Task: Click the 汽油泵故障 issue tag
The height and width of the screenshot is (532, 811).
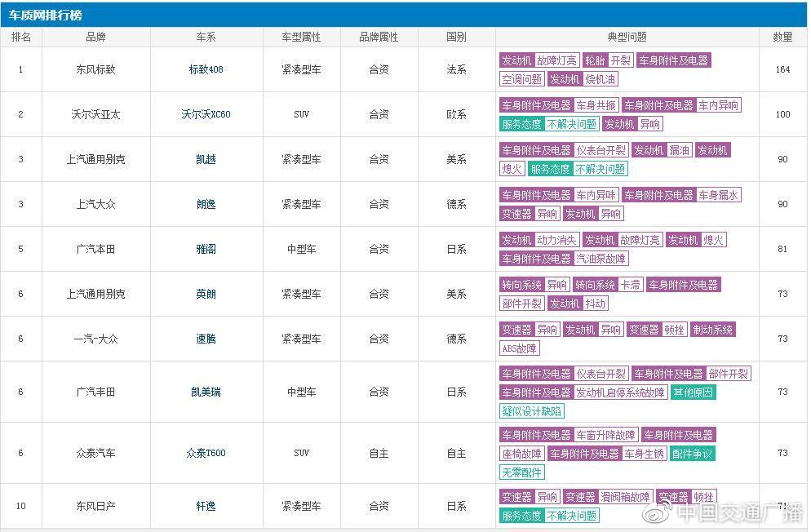Action: [x=600, y=259]
